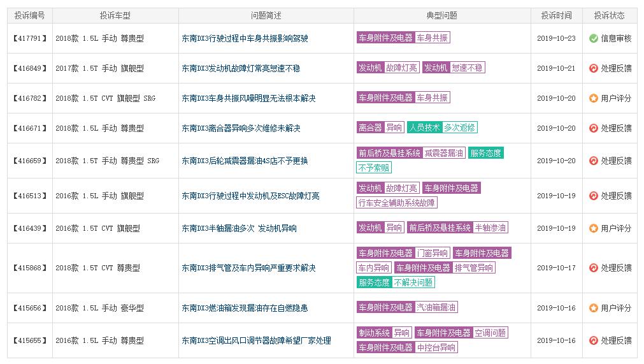Open complaint '东南DX3车身共振风噪明显无法根本解决'
644x364 pixels.
click(x=248, y=98)
